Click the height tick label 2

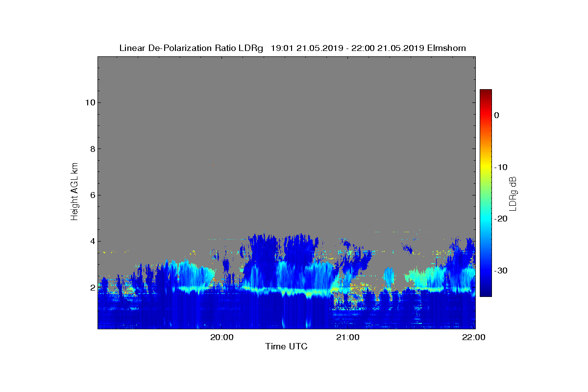92,288
